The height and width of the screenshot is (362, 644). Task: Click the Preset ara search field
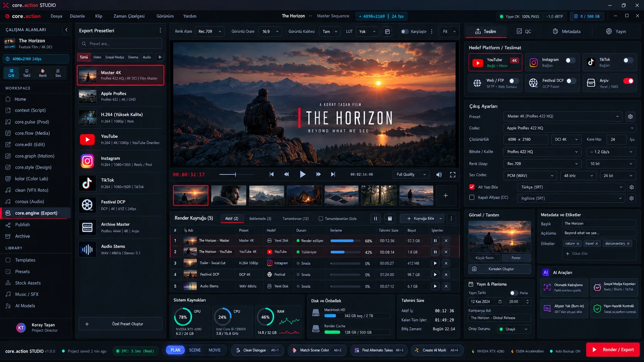120,43
